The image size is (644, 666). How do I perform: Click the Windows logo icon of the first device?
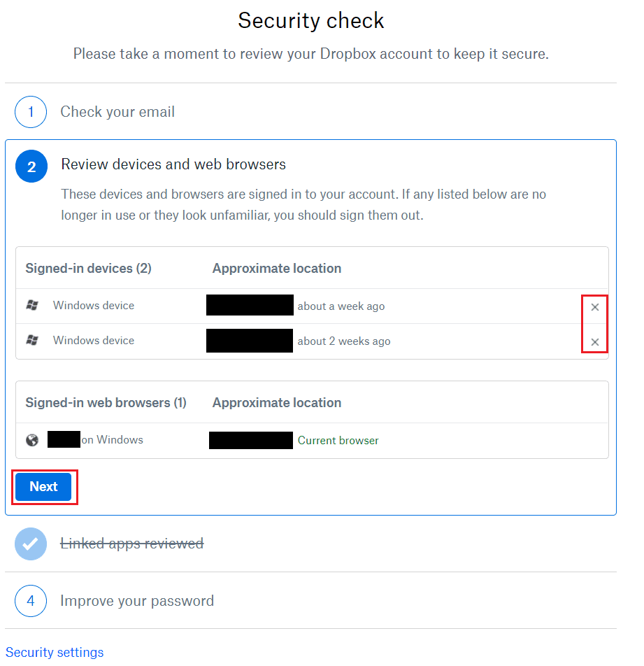tap(32, 305)
